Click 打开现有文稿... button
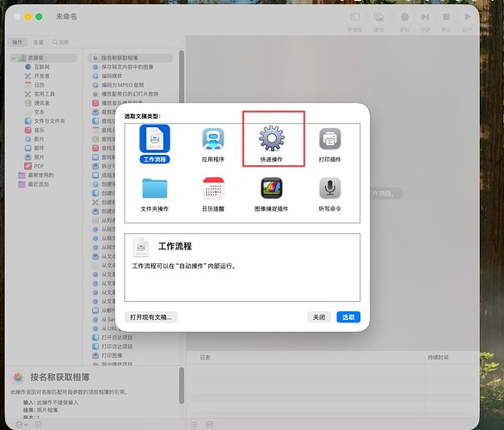 (151, 316)
